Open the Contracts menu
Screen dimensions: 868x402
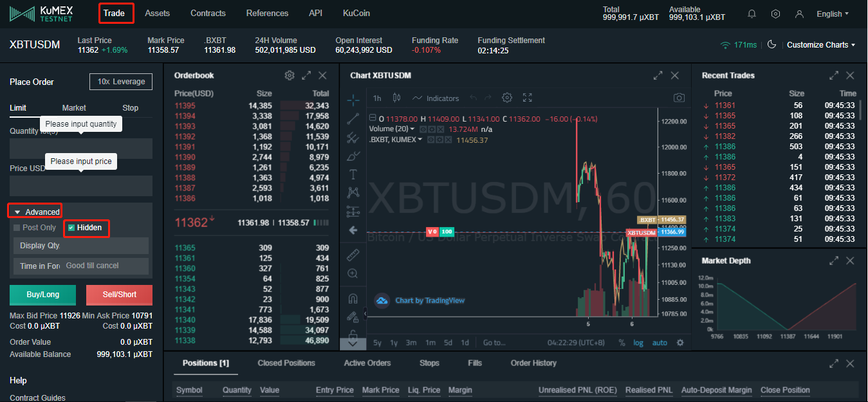tap(208, 14)
